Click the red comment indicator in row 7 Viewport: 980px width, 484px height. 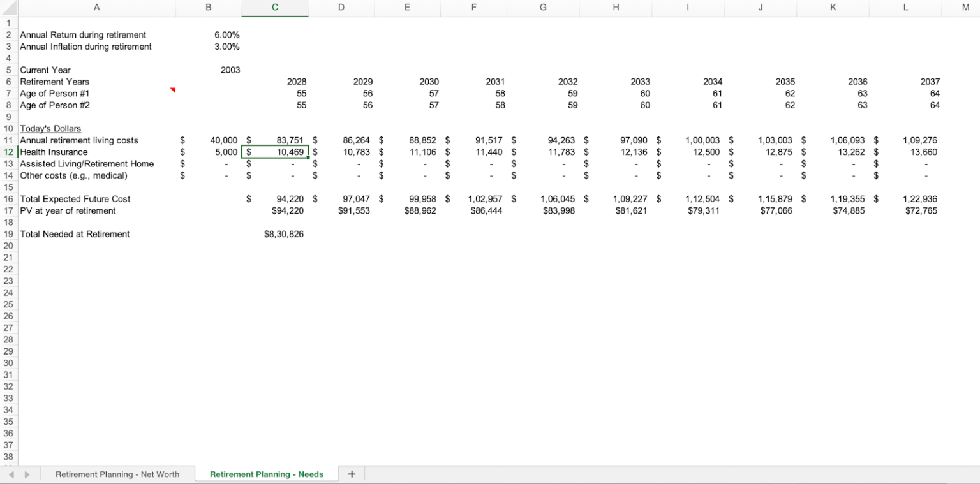click(x=172, y=91)
